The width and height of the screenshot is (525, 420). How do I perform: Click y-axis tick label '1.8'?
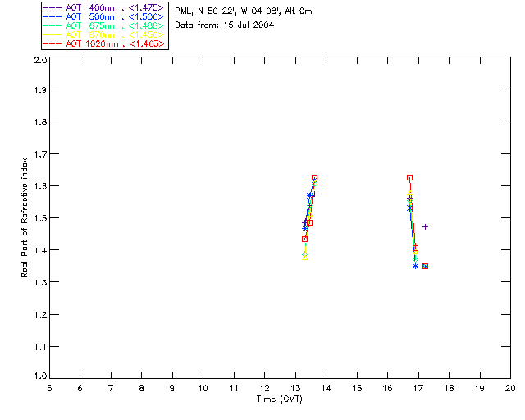click(x=40, y=121)
